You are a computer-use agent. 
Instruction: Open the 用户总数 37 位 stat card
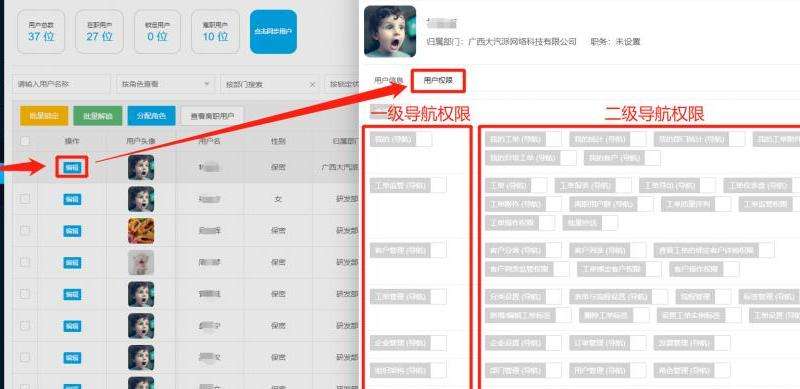point(41,32)
